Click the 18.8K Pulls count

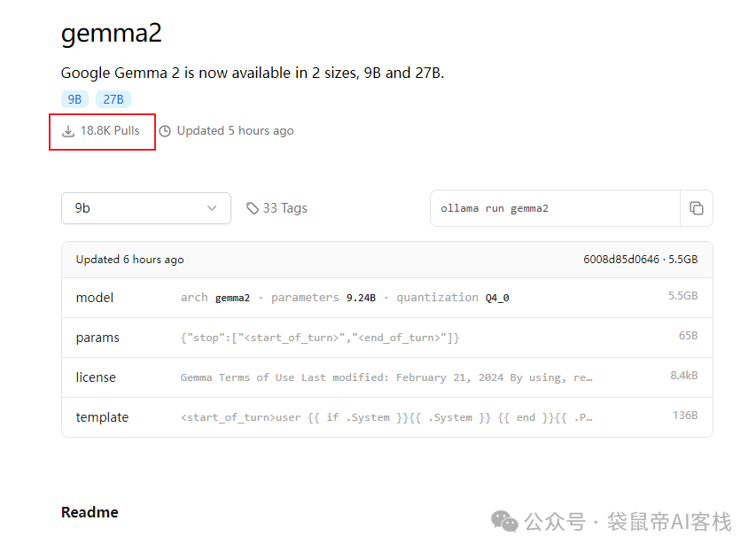pos(110,131)
